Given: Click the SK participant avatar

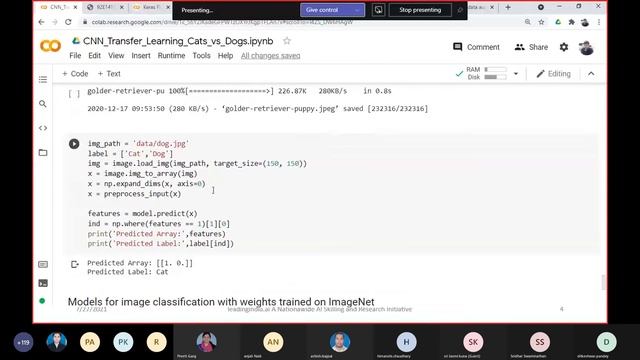Looking at the screenshot, I should click(x=473, y=342).
